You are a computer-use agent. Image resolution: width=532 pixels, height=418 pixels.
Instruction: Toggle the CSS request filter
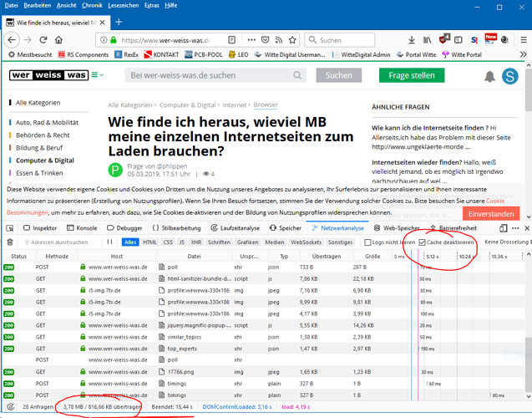coord(168,242)
